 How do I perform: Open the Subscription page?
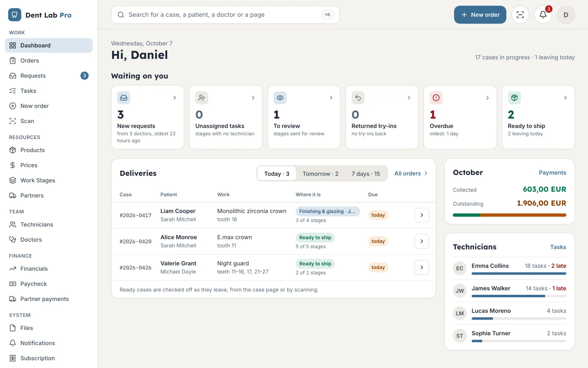tap(49, 358)
